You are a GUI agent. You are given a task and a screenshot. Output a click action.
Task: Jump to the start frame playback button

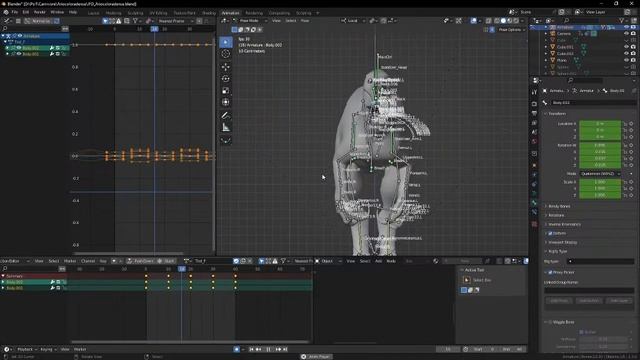tap(251, 349)
